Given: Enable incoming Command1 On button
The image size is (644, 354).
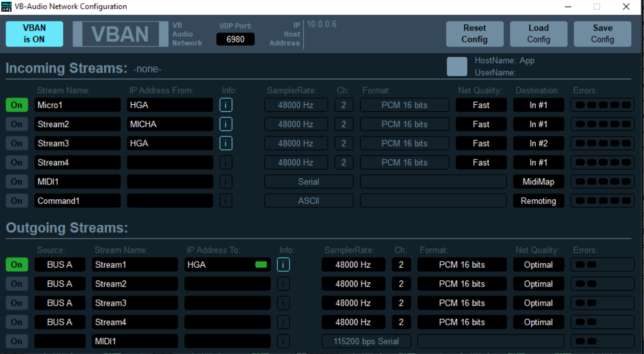Looking at the screenshot, I should [x=17, y=201].
